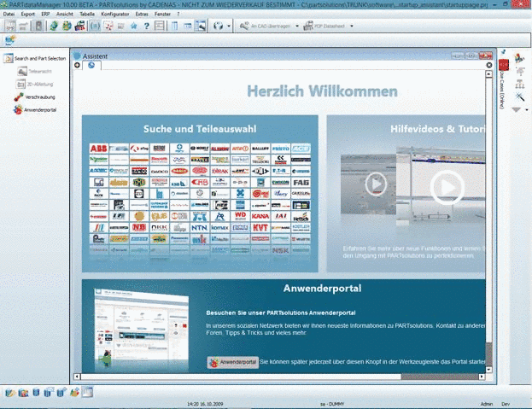This screenshot has height=409, width=532.
Task: Play the large help video on the right
Action: [x=447, y=187]
